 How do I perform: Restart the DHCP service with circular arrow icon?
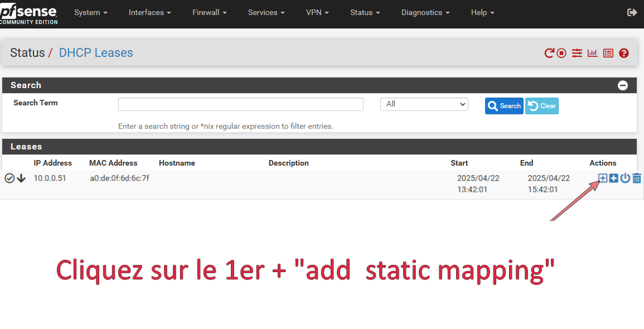[x=549, y=53]
